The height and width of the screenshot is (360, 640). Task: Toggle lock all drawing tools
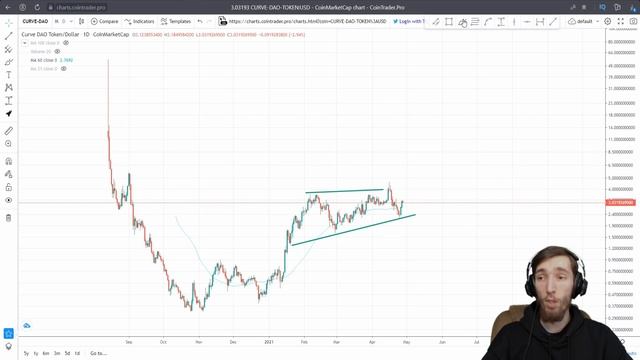9,187
